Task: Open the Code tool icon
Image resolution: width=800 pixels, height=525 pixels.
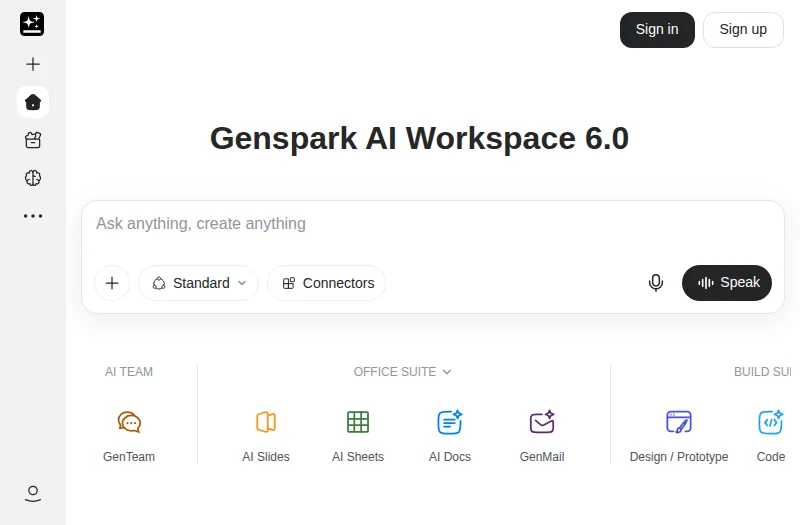Action: [x=770, y=422]
